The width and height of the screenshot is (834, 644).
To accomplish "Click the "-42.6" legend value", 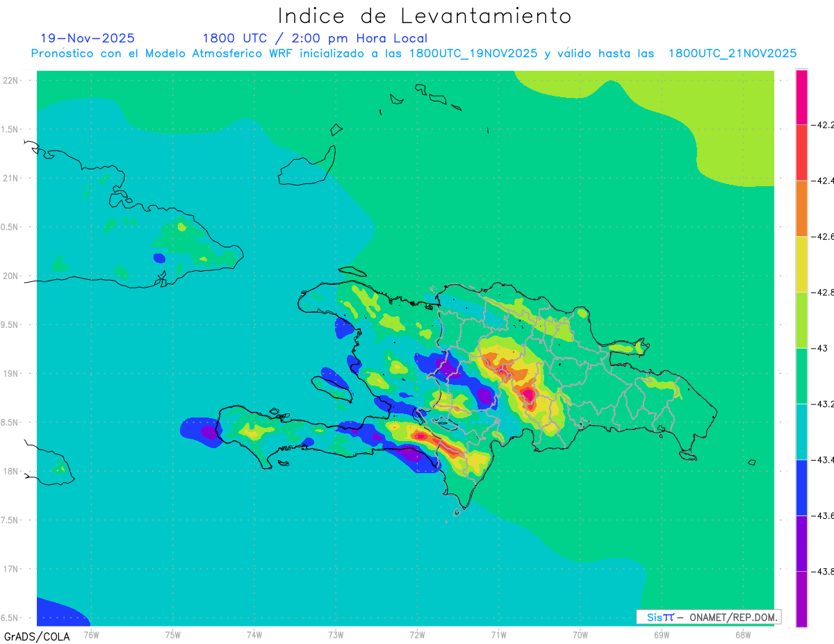I will [x=823, y=236].
